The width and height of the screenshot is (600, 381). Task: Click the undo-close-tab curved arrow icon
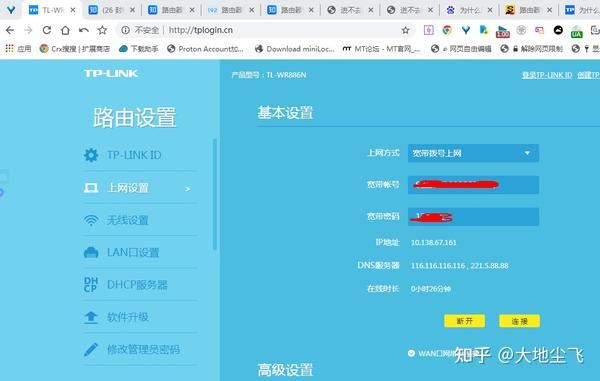coord(84,30)
